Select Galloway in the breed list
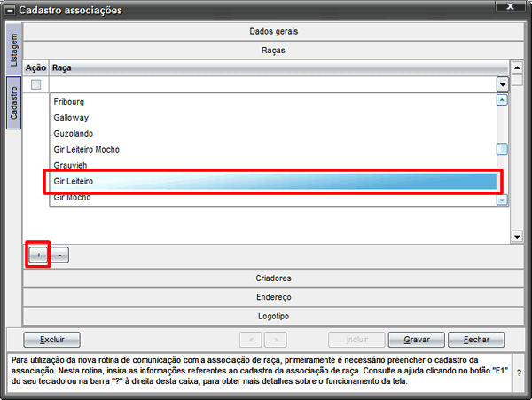Screen dimensions: 532x400 click(273, 118)
